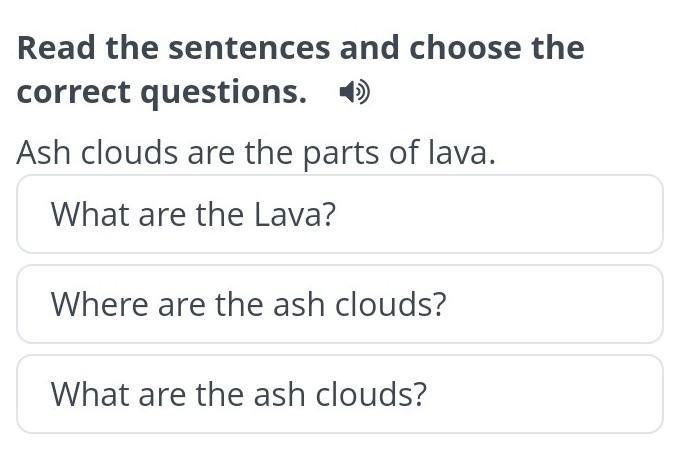Play the audio with the speaker icon

(x=354, y=92)
